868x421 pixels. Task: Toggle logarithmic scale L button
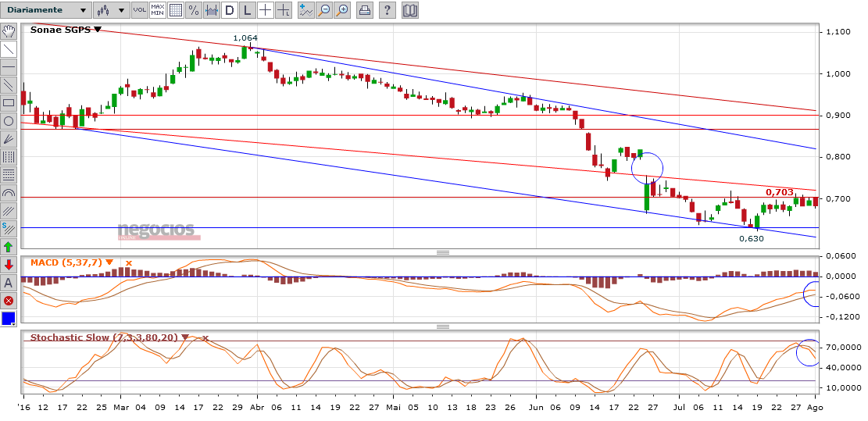(x=248, y=10)
